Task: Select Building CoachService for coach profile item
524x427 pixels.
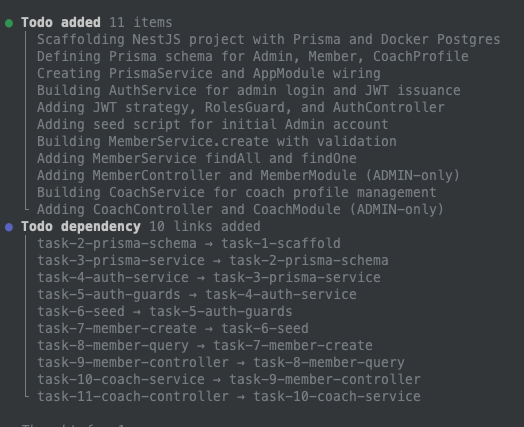Action: [237, 192]
